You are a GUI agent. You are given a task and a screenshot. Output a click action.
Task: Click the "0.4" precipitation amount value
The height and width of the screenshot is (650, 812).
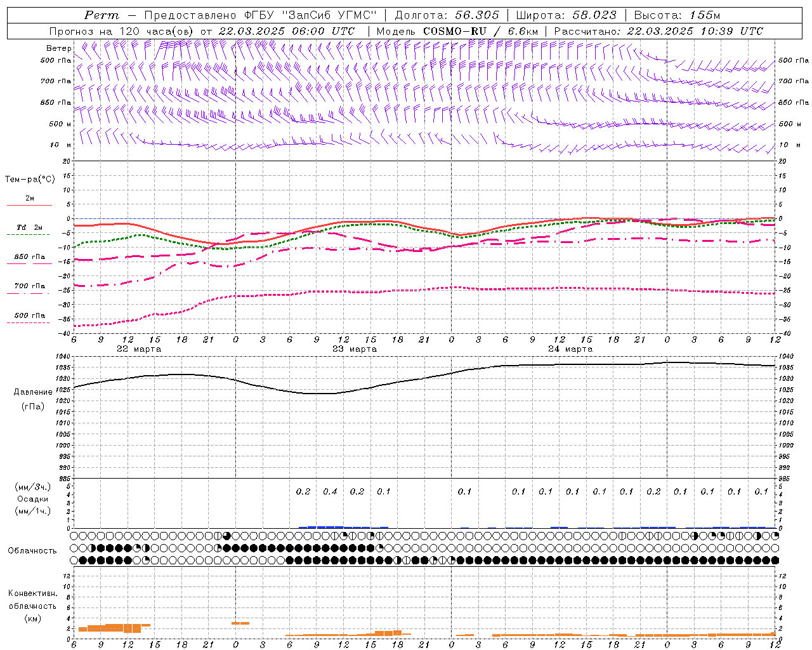[330, 491]
